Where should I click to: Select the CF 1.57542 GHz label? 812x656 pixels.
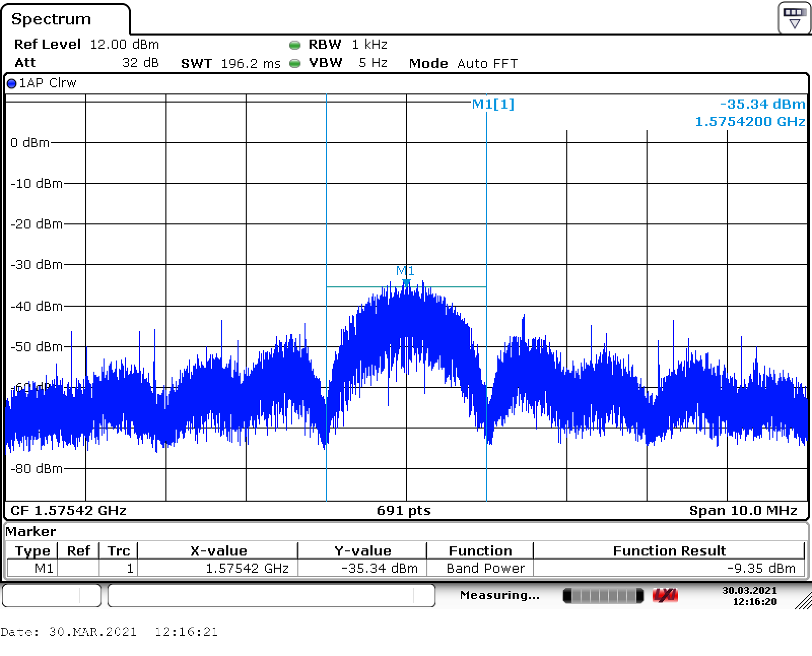click(69, 510)
